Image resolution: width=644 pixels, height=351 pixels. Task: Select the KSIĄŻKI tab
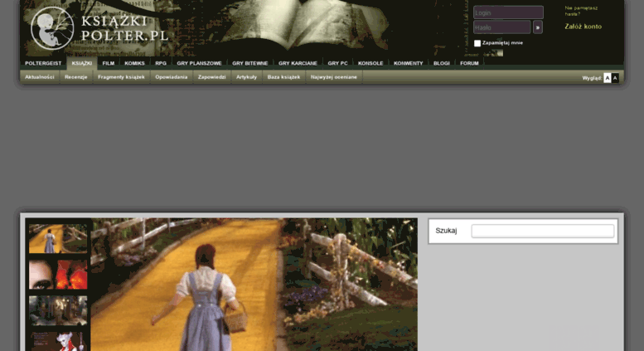pos(82,63)
